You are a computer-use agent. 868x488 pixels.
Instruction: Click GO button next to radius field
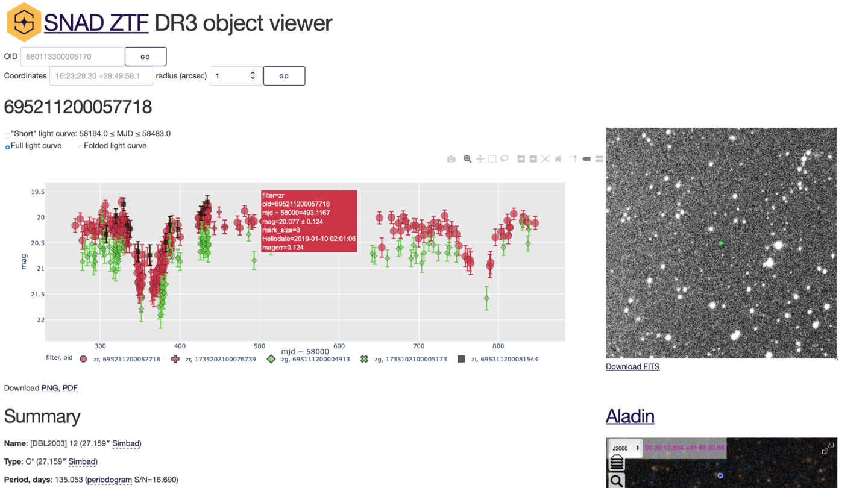coord(284,76)
